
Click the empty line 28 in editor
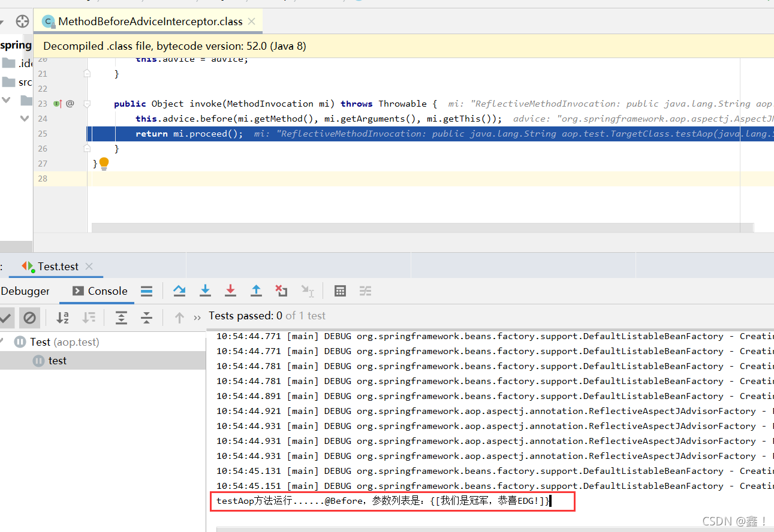click(430, 179)
